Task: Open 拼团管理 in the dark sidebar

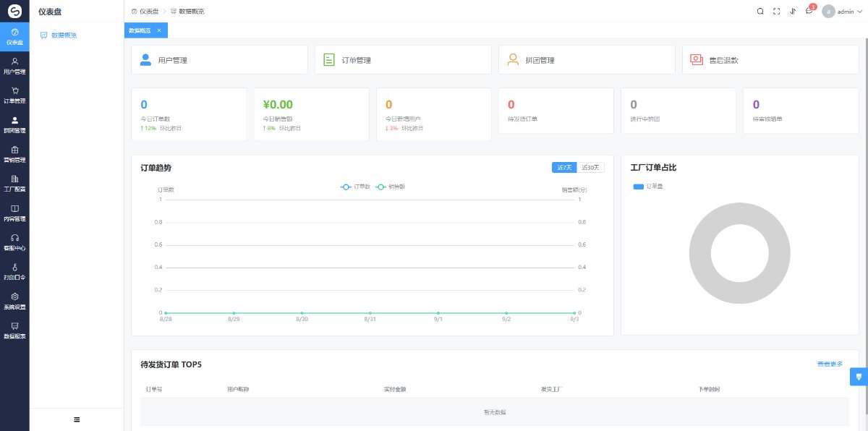Action: click(14, 125)
